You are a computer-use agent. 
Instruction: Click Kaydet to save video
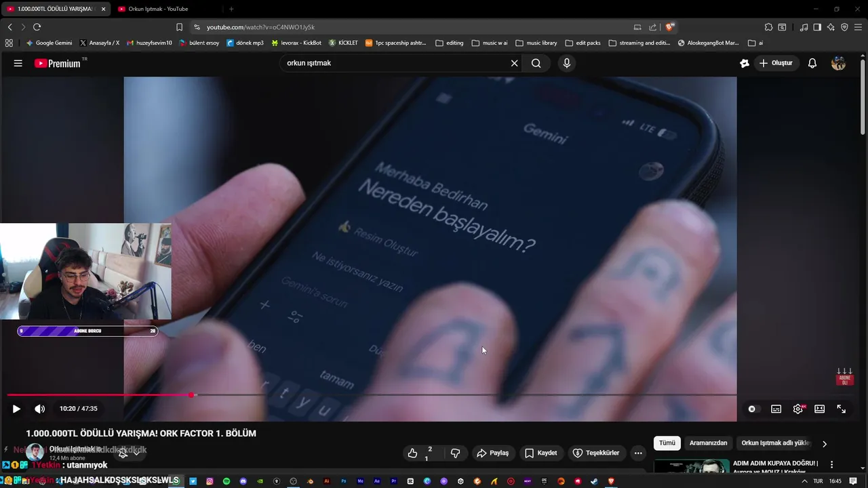pos(541,453)
